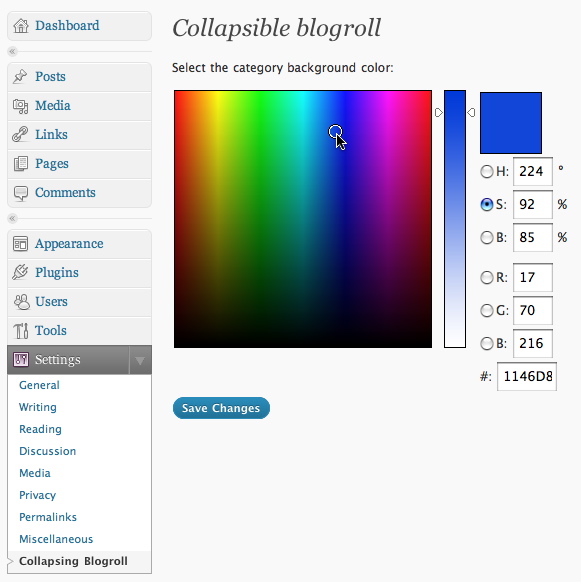Screen dimensions: 581x582
Task: Click the Posts pushpin icon
Action: tap(20, 76)
